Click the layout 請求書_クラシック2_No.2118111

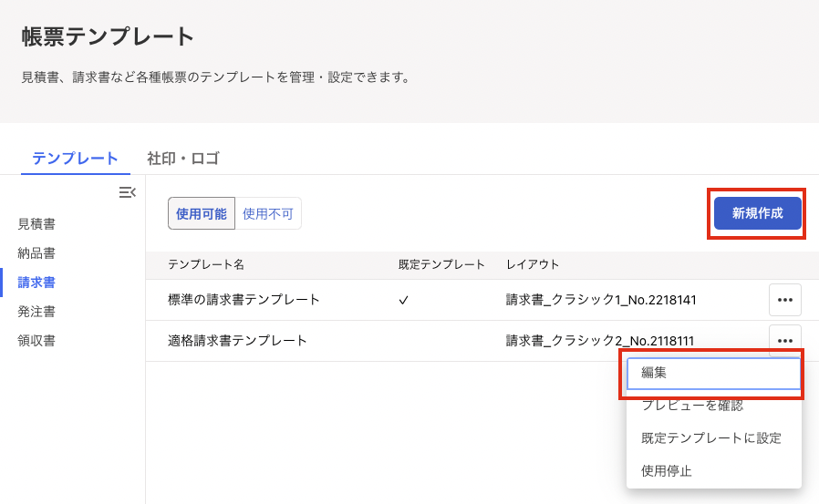pos(599,341)
